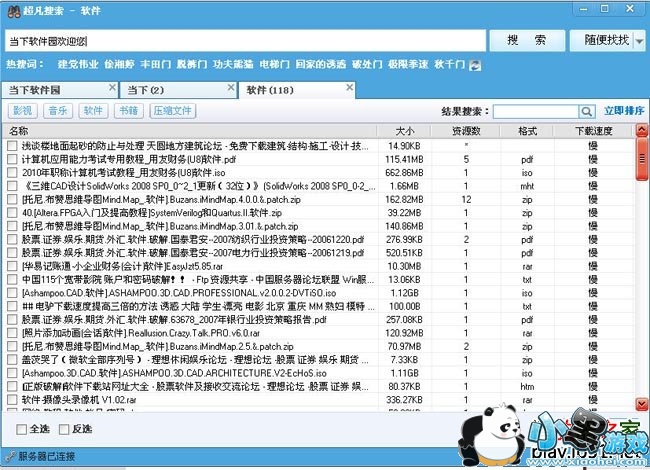650x470 pixels.
Task: Sort by the 格式 column header
Action: click(527, 131)
